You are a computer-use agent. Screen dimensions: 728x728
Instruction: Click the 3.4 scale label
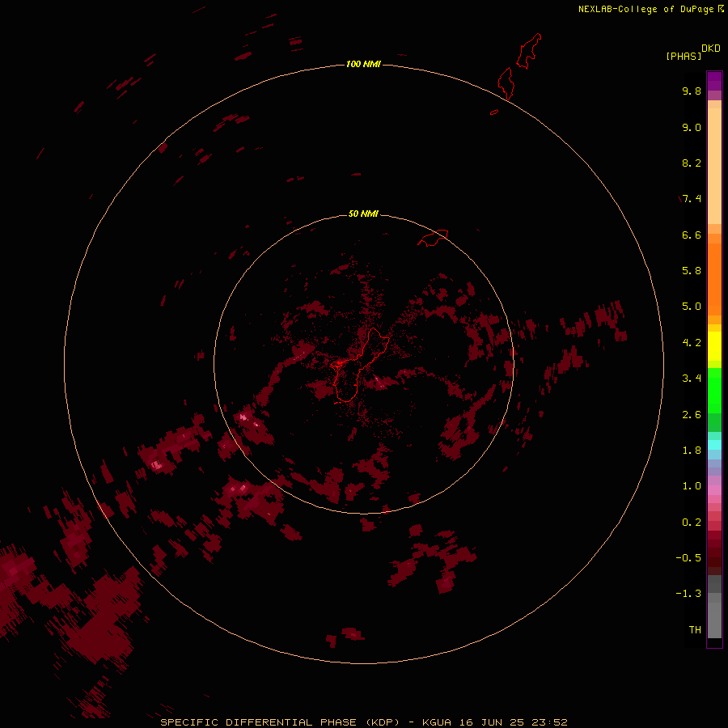click(692, 379)
